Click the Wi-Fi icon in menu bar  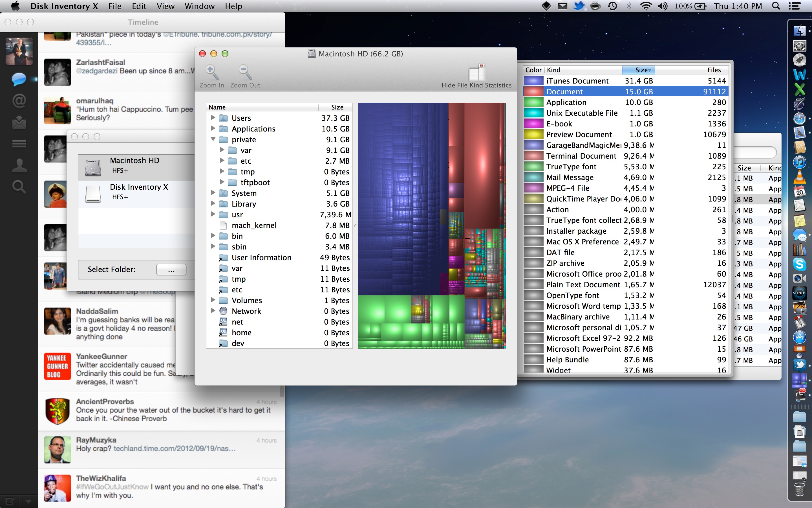click(646, 6)
